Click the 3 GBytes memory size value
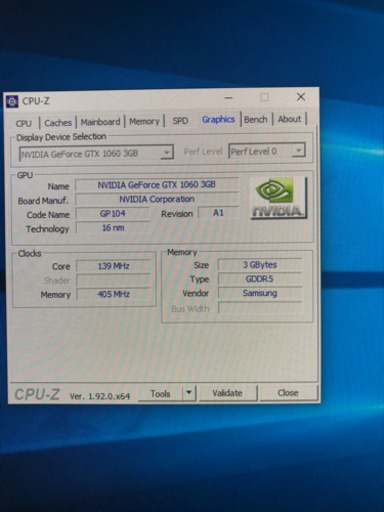 260,265
